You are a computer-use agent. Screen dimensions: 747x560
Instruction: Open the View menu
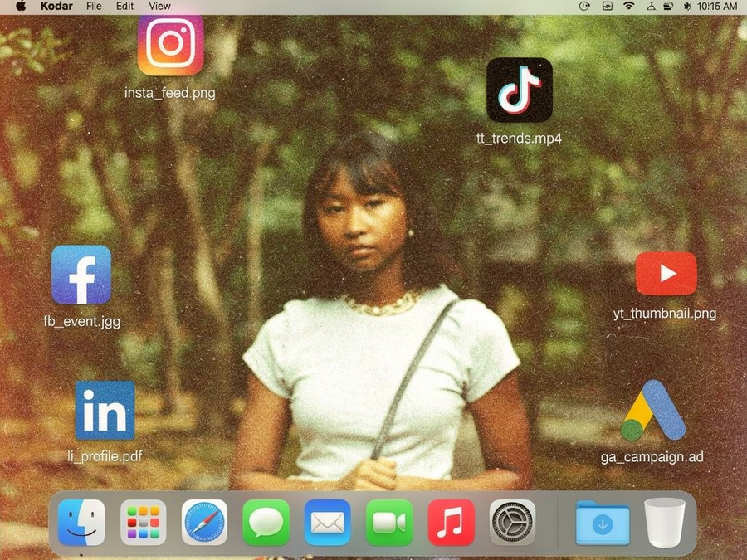click(x=159, y=6)
